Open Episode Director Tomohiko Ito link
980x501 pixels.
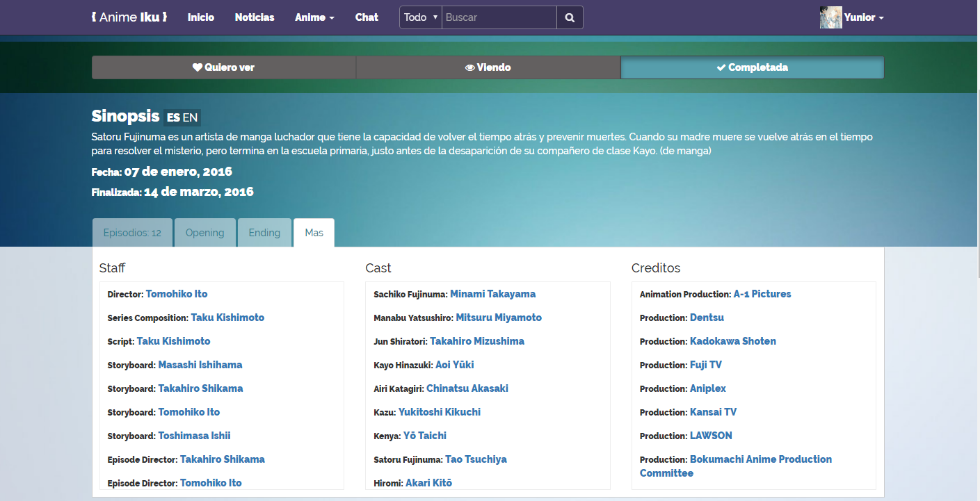coord(211,483)
